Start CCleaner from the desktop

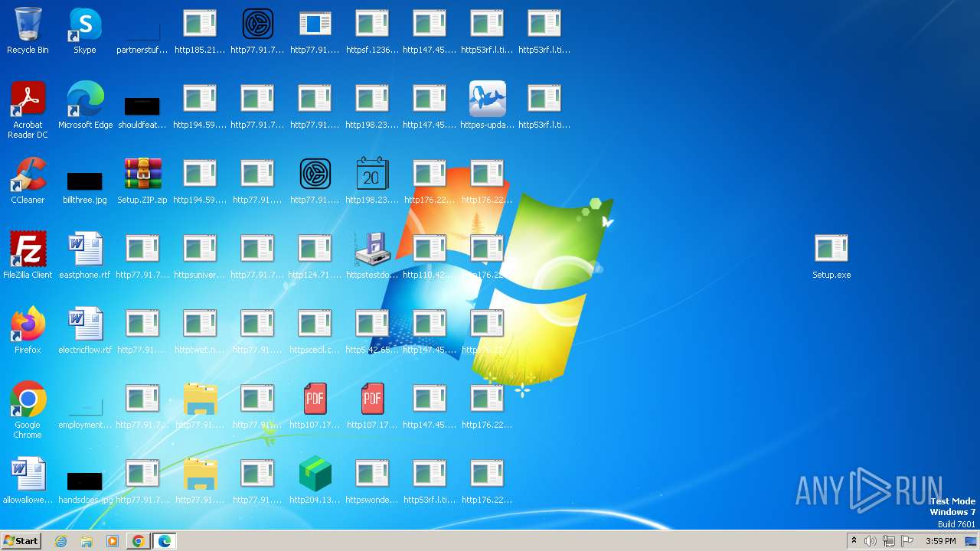pyautogui.click(x=28, y=181)
